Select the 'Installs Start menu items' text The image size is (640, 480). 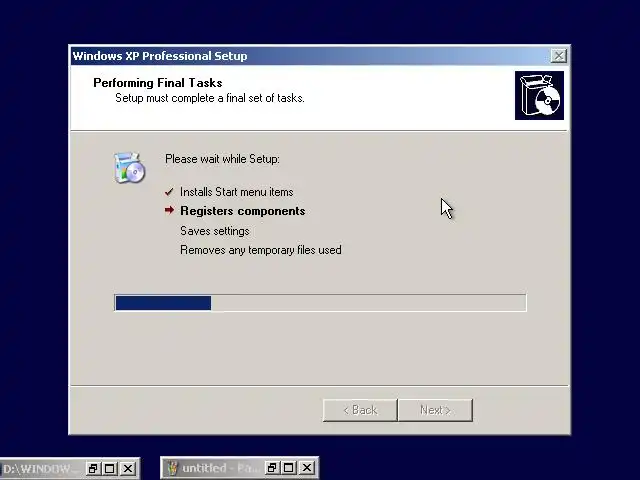237,192
